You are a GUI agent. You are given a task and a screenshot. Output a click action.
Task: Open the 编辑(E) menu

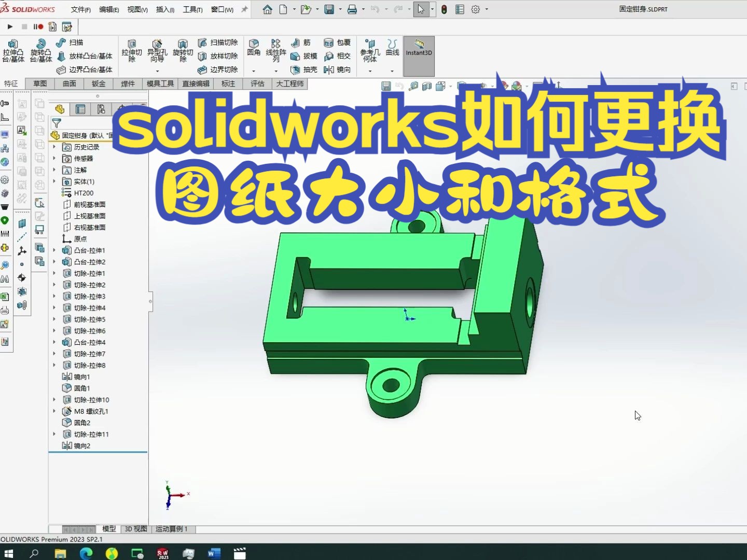[109, 9]
